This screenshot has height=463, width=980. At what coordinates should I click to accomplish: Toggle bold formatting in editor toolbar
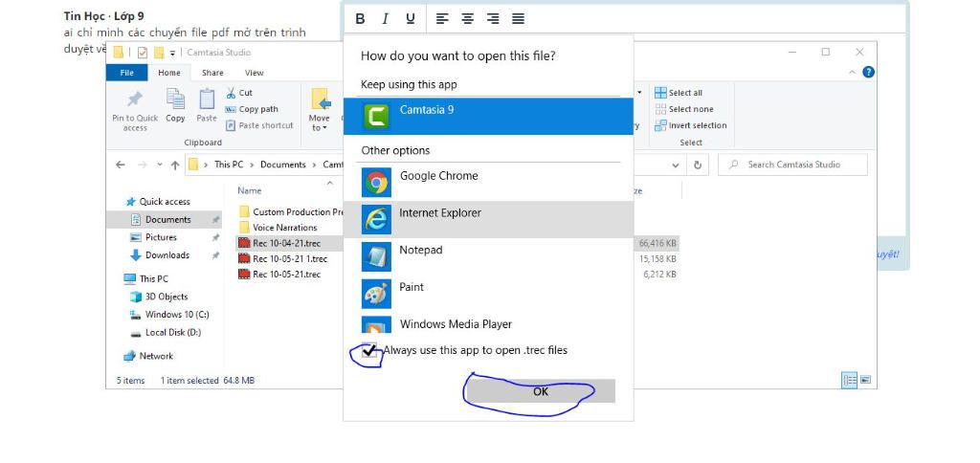(360, 19)
